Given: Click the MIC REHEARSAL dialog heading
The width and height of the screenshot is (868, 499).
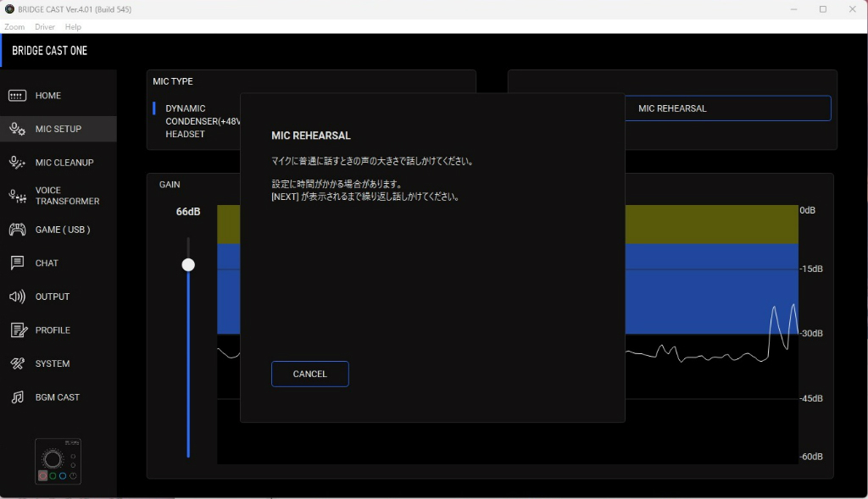Looking at the screenshot, I should (x=310, y=136).
